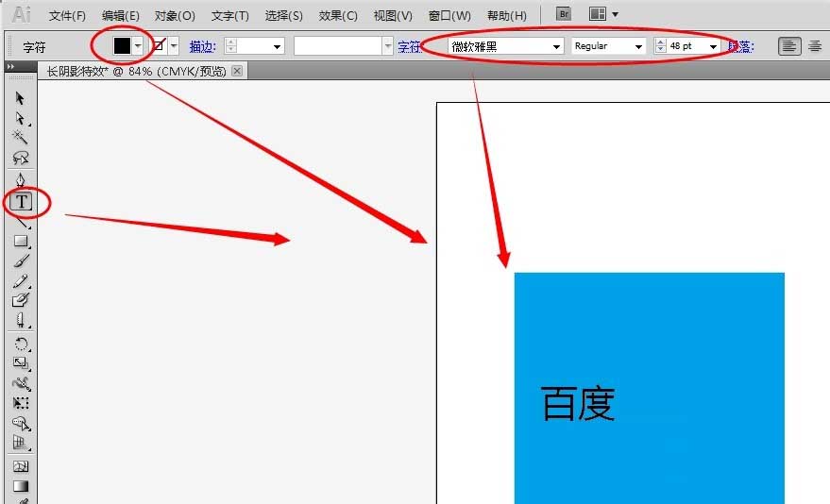Screen dimensions: 830x504
Task: Select the Lasso tool
Action: pyautogui.click(x=20, y=158)
